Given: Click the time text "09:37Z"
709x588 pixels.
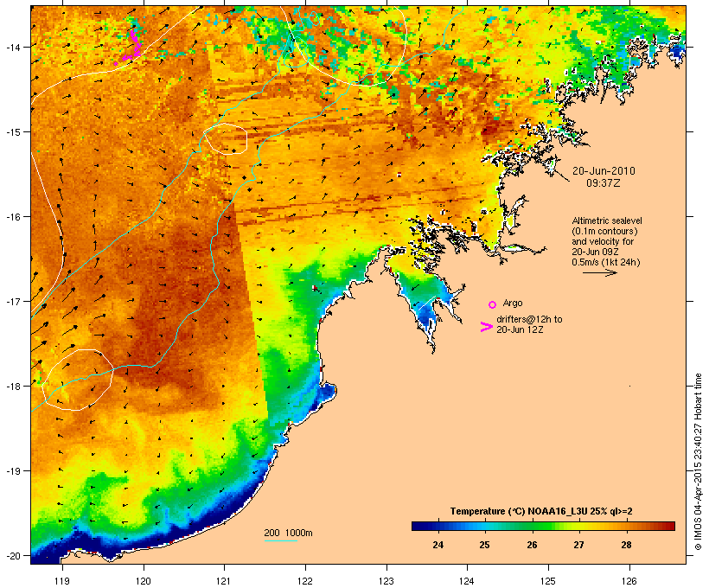Looking at the screenshot, I should (604, 183).
